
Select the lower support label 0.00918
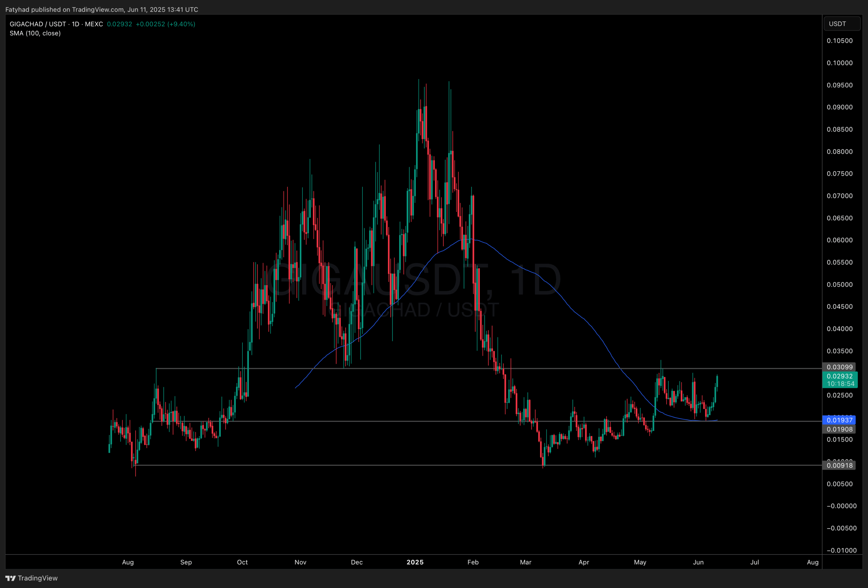pos(839,465)
